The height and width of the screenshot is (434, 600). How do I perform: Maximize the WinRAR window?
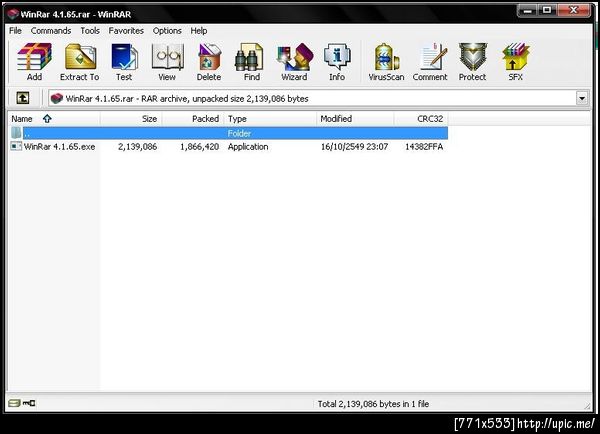(x=547, y=11)
